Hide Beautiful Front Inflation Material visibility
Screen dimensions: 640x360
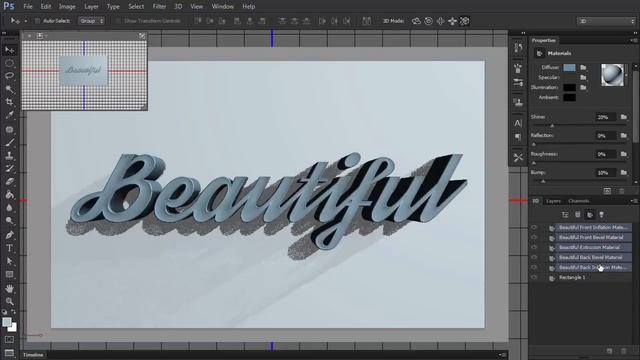pos(534,227)
